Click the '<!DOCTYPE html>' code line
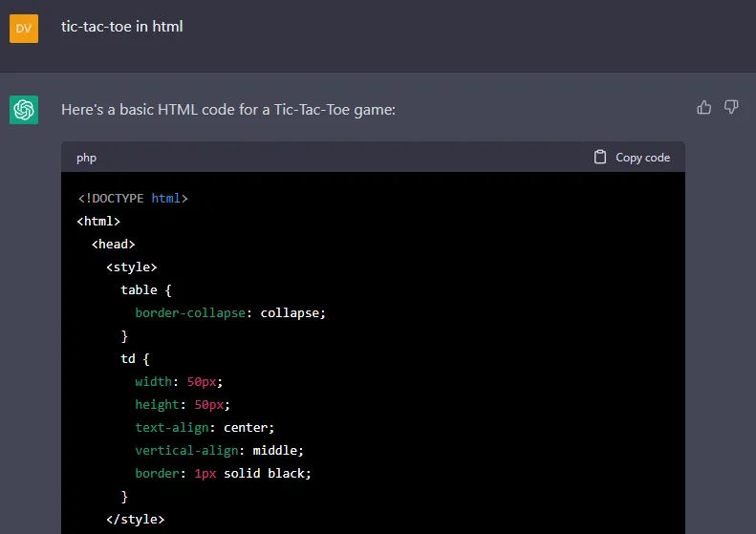The width and height of the screenshot is (756, 534). point(133,198)
